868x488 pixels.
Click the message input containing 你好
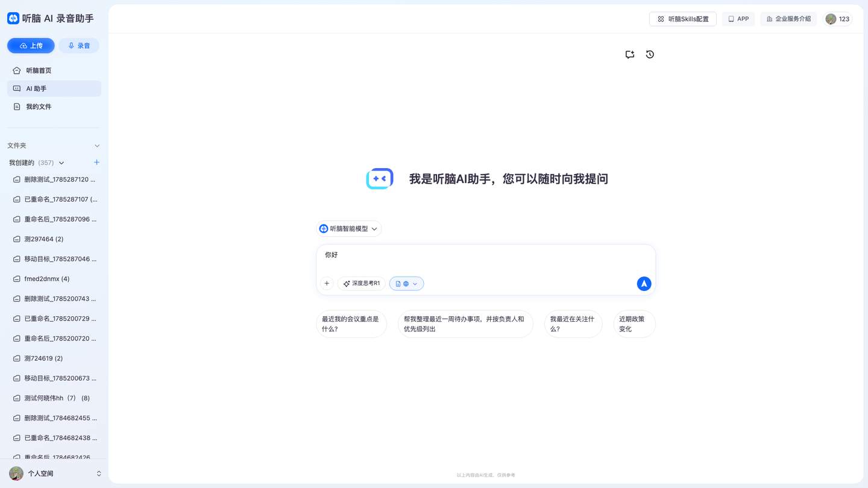pos(486,259)
